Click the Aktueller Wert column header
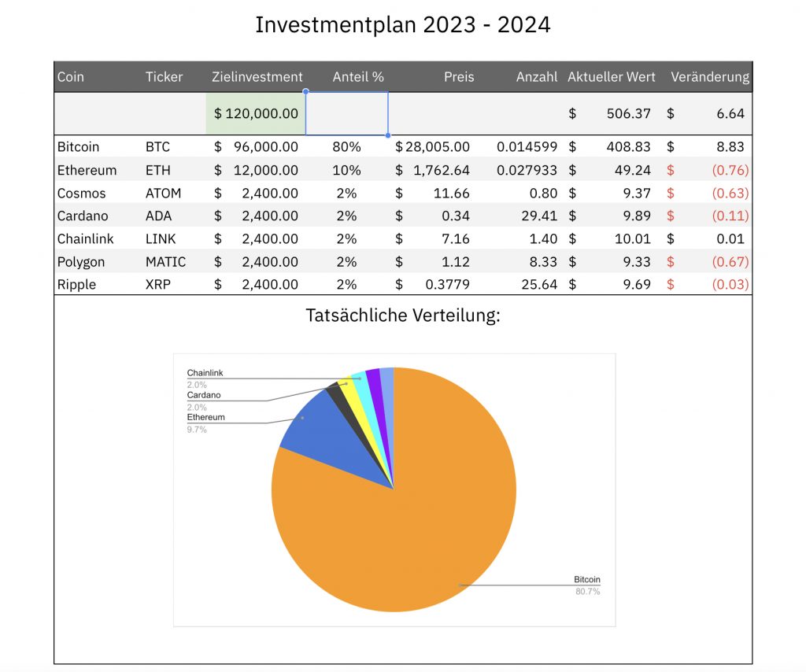 pos(611,76)
